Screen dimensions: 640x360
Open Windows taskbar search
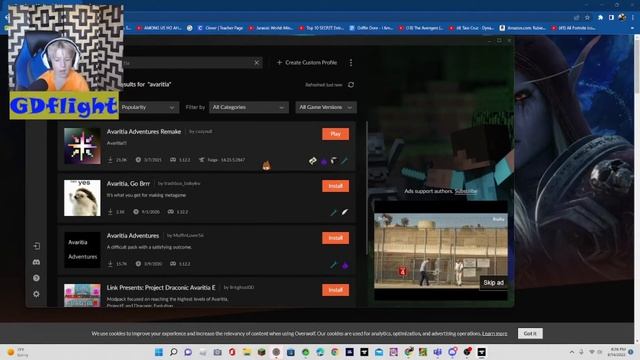pyautogui.click(x=173, y=352)
